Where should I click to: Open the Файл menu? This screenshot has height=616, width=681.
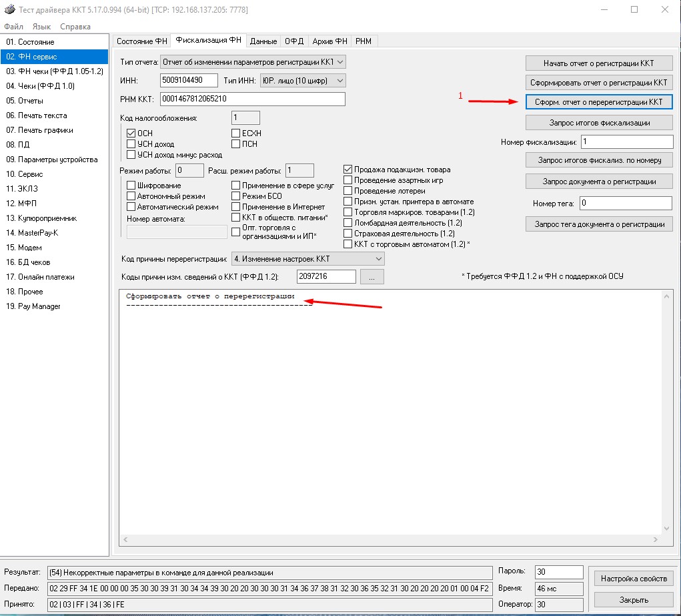(x=13, y=27)
